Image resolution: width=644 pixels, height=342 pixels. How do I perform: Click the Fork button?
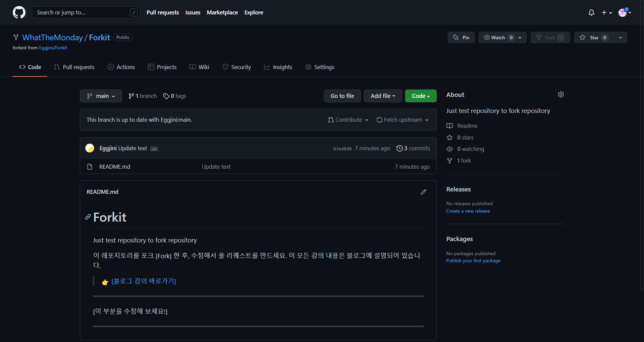tap(550, 37)
